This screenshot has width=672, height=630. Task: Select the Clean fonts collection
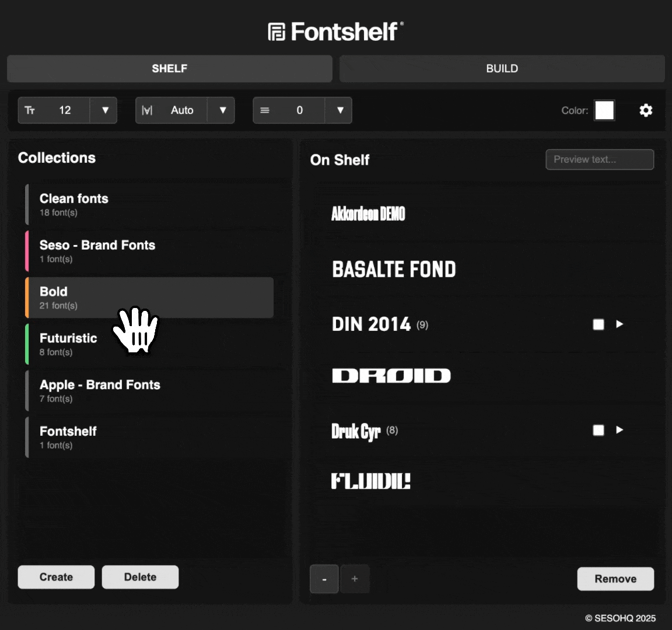pos(149,205)
